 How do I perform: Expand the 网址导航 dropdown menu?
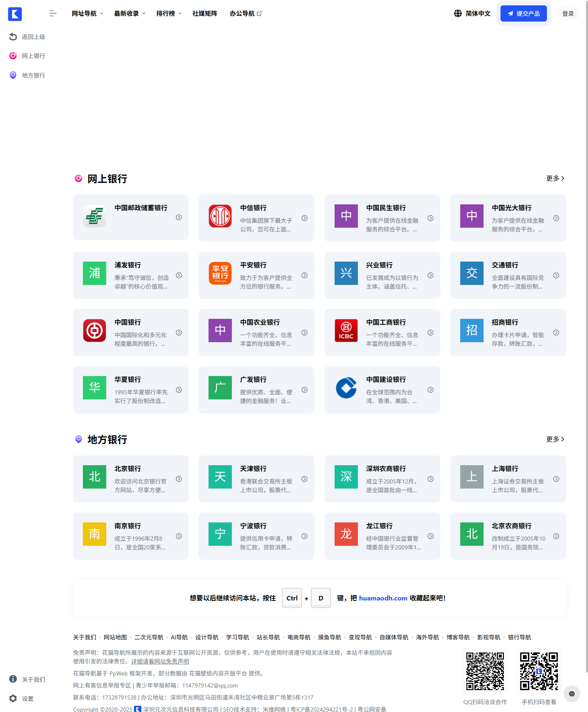(87, 14)
